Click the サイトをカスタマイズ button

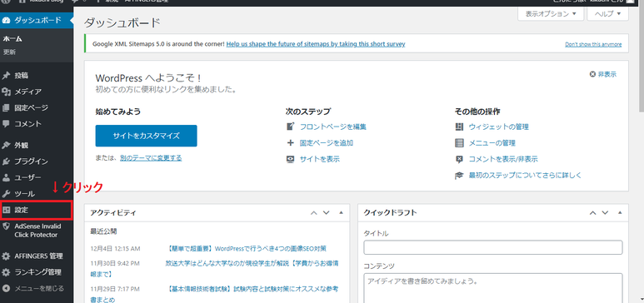147,136
